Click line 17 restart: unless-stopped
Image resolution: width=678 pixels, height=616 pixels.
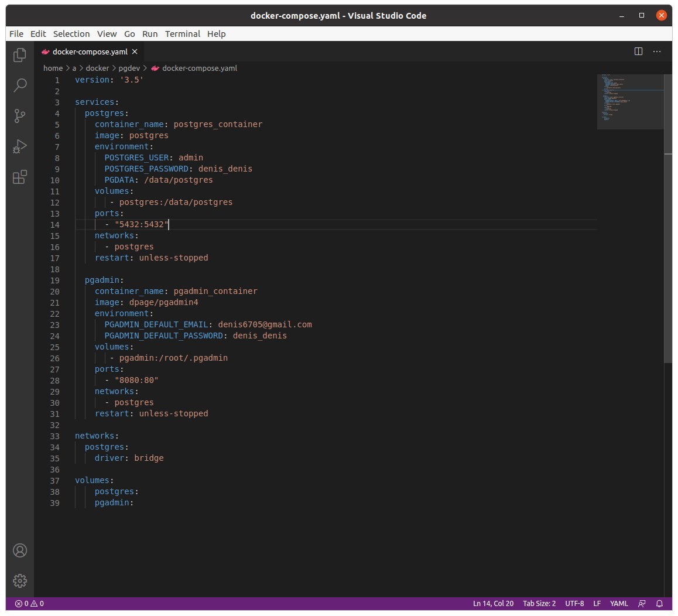pos(151,258)
